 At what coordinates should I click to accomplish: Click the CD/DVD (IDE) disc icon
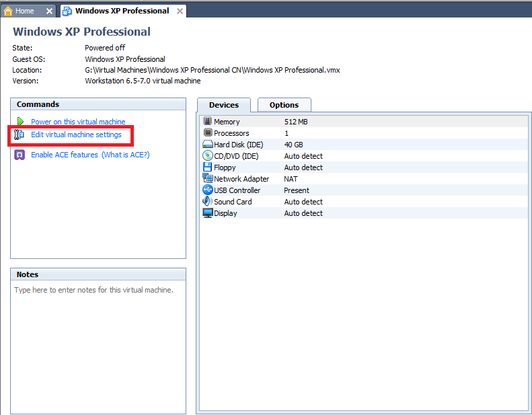(208, 156)
